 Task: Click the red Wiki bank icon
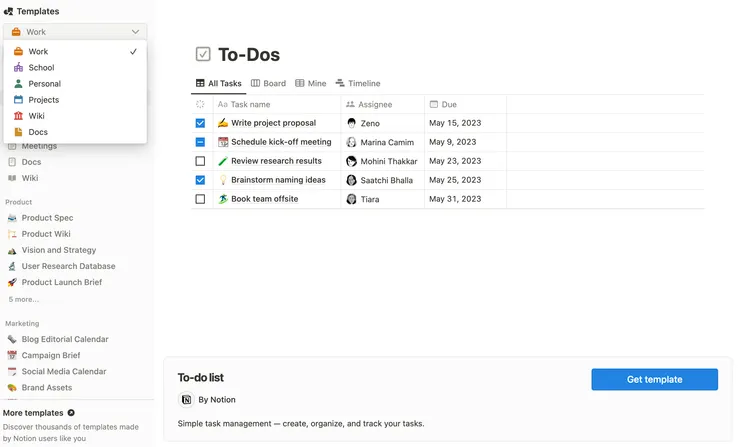[x=18, y=116]
